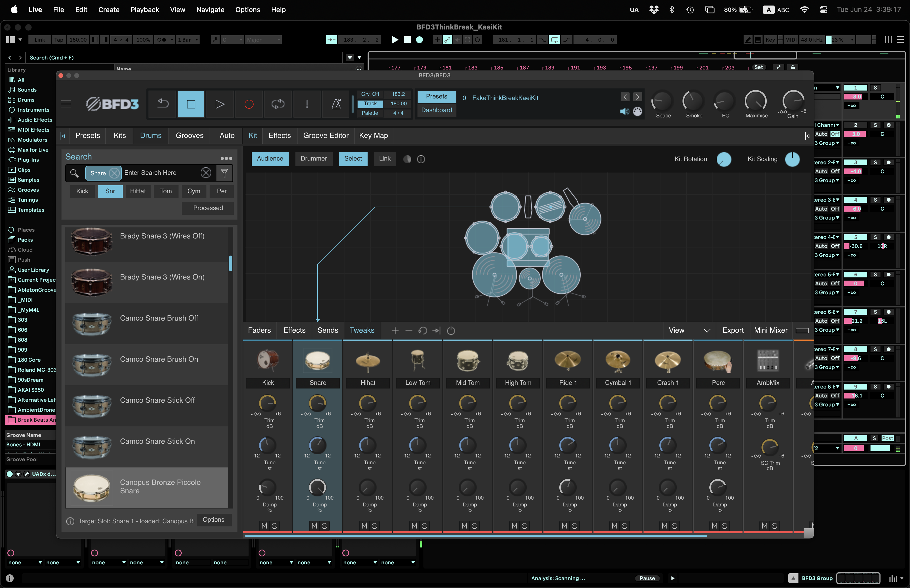Adjust the Kit Rotation knob
Screen dimensions: 910x588
coord(724,159)
